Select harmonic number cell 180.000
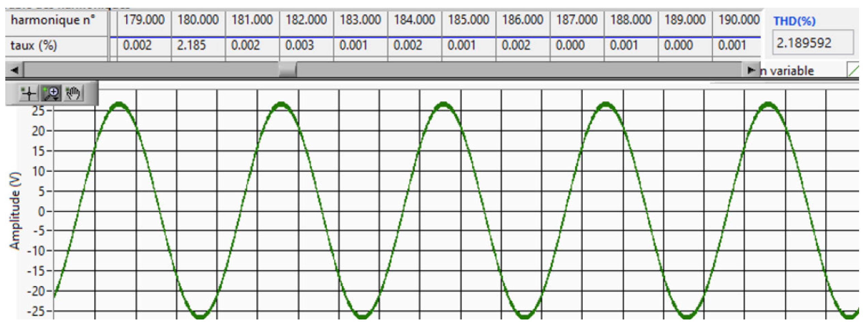Image resolution: width=868 pixels, height=327 pixels. (x=198, y=20)
